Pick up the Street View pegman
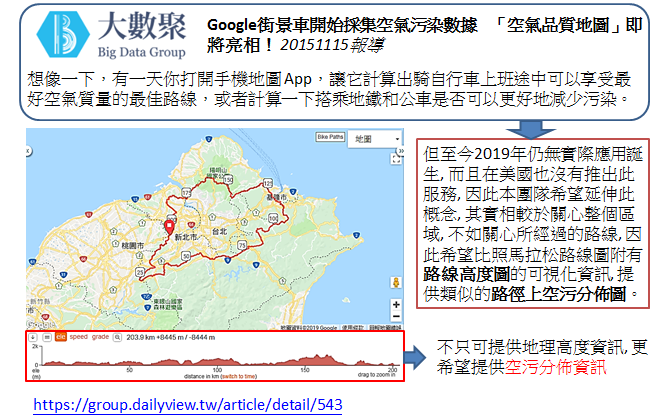659x418 pixels. click(x=395, y=283)
